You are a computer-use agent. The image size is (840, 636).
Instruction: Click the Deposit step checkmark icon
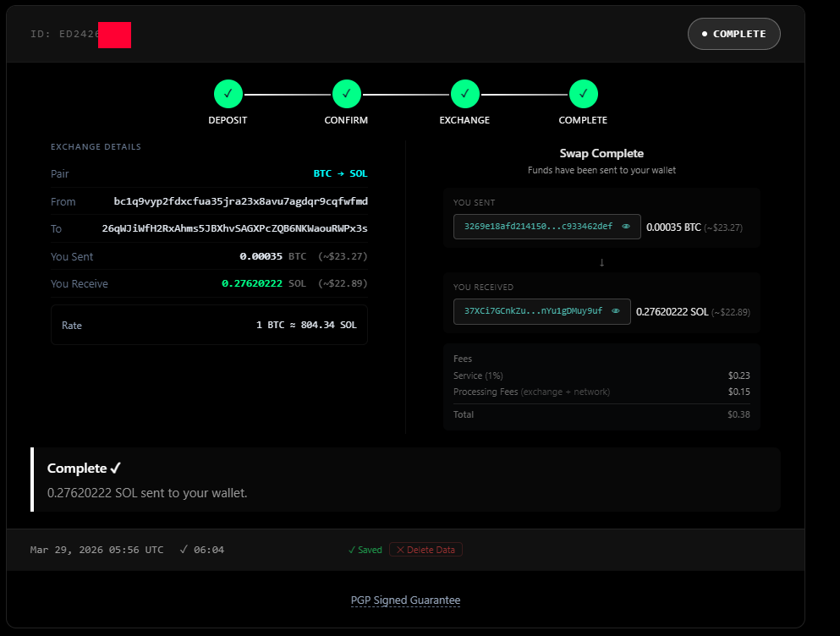228,94
